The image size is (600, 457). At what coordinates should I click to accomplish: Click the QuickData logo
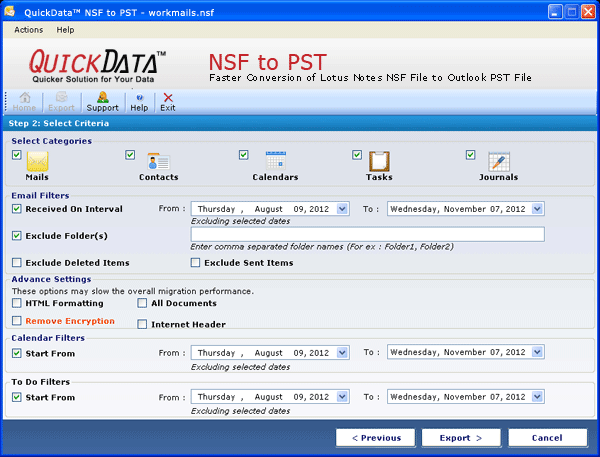coord(97,66)
